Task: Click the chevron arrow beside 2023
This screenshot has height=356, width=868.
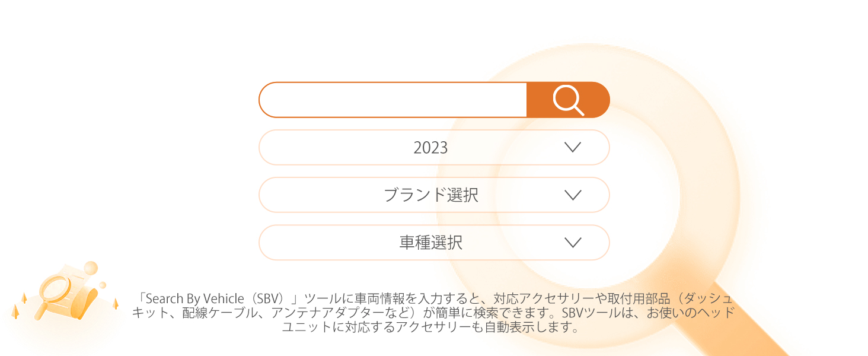Action: tap(573, 147)
